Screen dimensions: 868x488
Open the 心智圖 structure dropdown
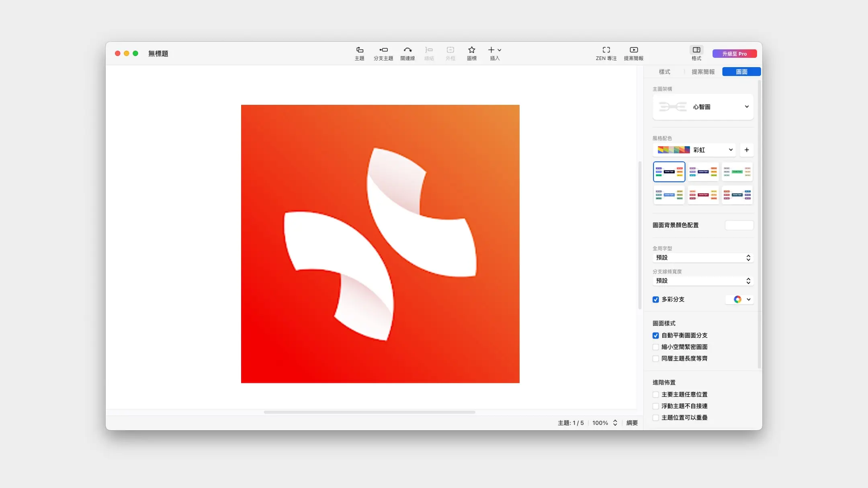703,107
